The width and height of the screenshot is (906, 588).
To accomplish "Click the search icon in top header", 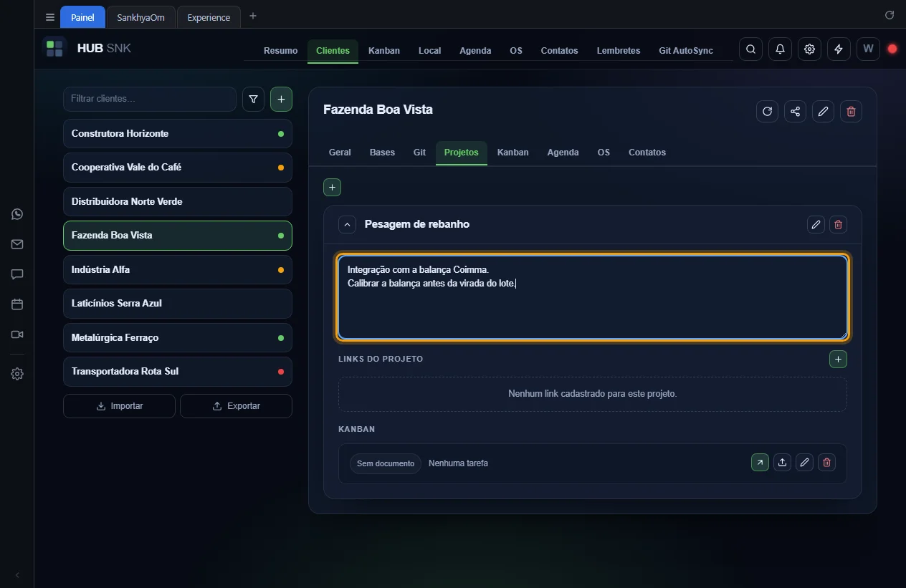I will click(750, 49).
